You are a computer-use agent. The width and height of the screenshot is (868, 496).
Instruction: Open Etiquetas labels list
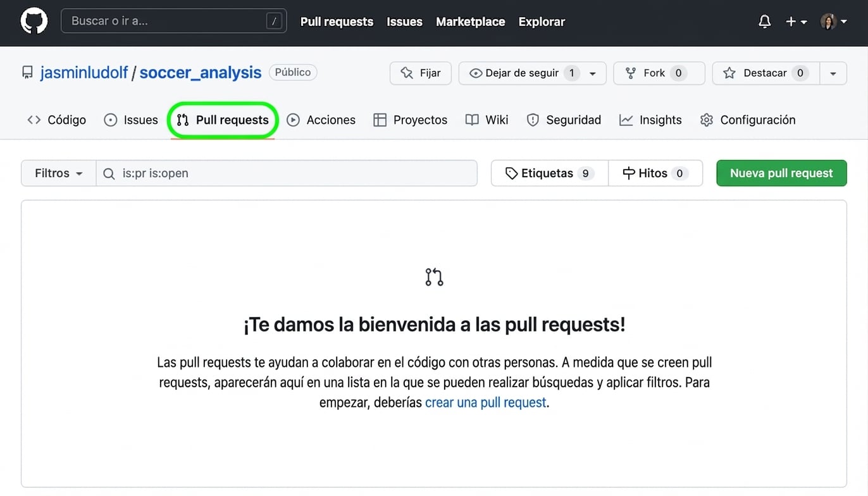(550, 173)
